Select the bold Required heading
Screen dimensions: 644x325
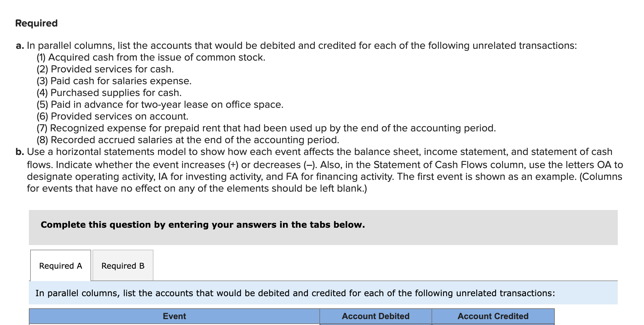(x=36, y=23)
